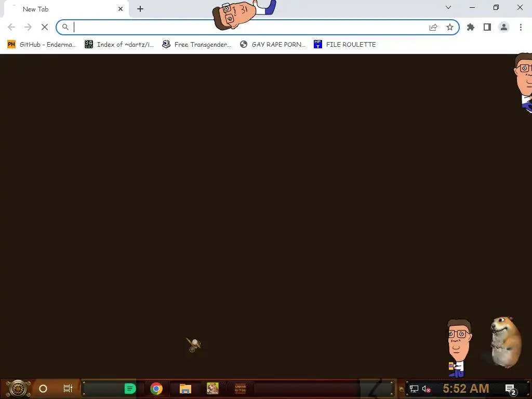Viewport: 532px width, 399px height.
Task: Restore down the Chrome window
Action: (x=496, y=7)
